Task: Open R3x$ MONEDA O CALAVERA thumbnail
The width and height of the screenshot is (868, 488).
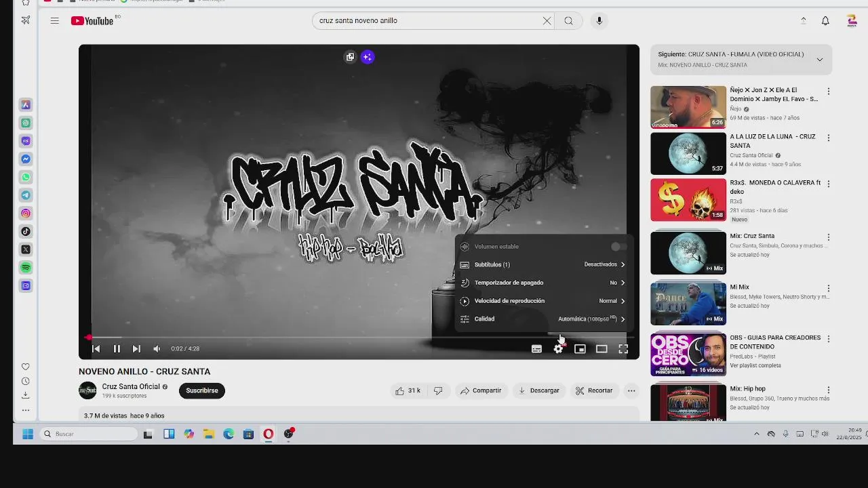Action: tap(688, 200)
